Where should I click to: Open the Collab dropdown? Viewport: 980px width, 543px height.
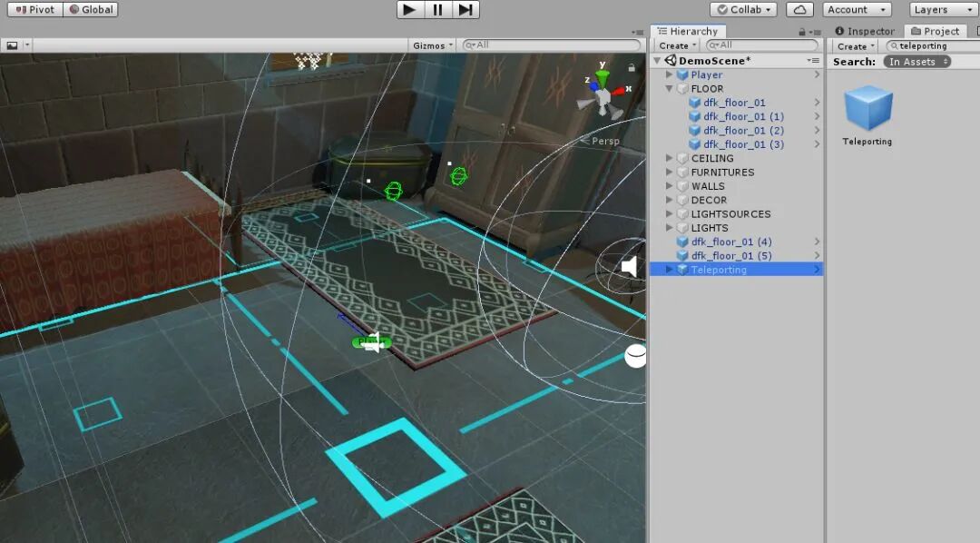pos(744,9)
